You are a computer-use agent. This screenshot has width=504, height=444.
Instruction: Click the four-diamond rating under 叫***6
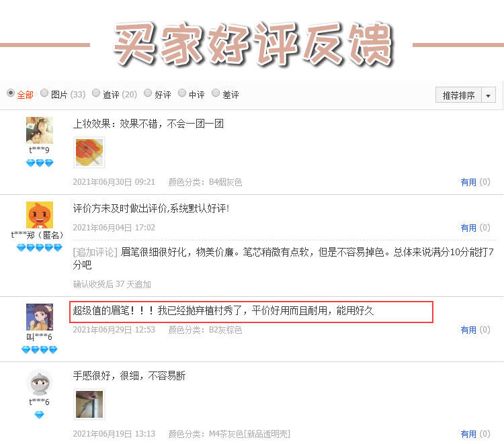tap(40, 349)
